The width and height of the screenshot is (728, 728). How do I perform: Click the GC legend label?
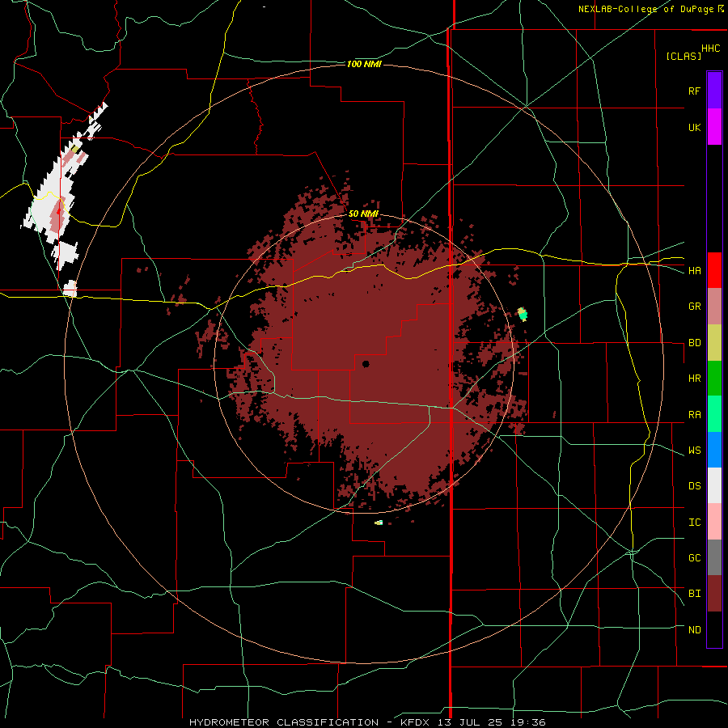(694, 558)
